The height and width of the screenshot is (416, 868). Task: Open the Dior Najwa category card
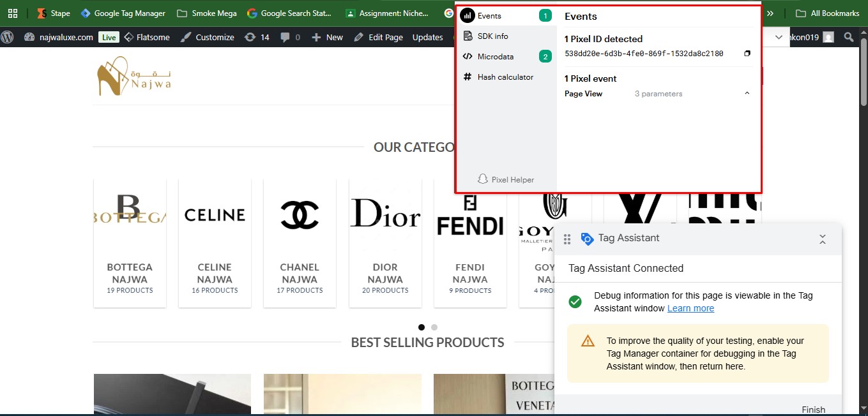coord(385,242)
